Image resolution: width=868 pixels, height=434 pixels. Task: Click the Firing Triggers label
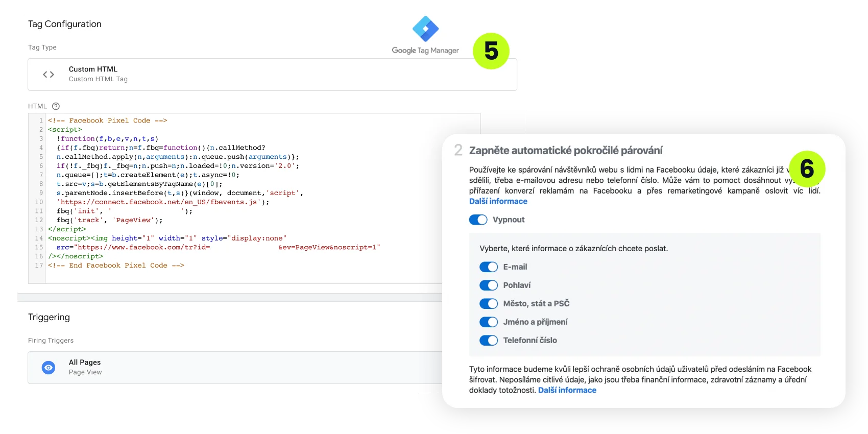[51, 341]
